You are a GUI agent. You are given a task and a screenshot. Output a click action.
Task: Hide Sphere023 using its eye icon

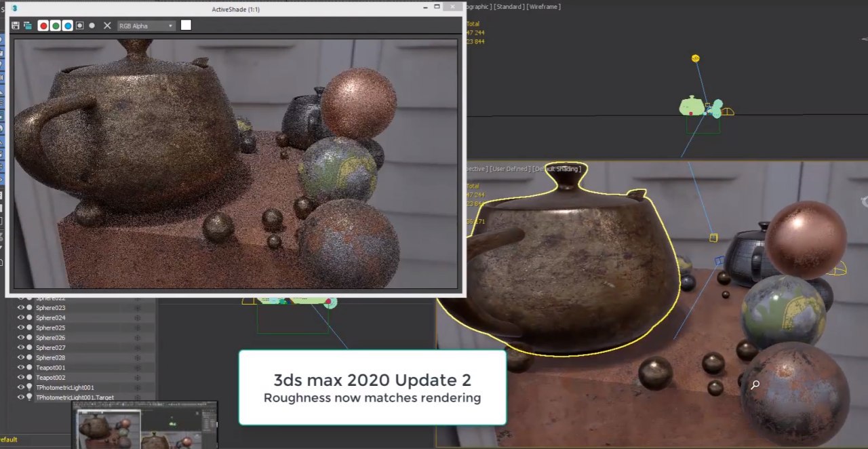20,308
